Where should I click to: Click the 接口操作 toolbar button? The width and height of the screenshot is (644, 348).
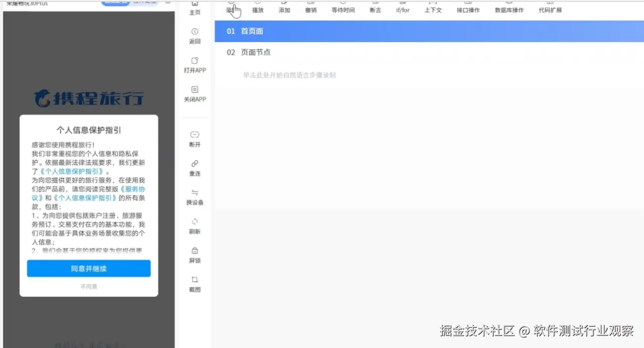(x=468, y=7)
